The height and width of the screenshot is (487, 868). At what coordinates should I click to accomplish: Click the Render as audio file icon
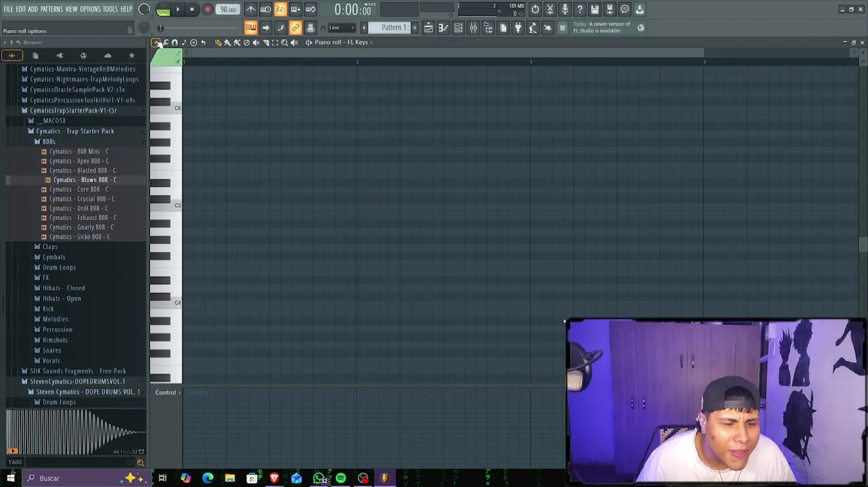click(610, 9)
